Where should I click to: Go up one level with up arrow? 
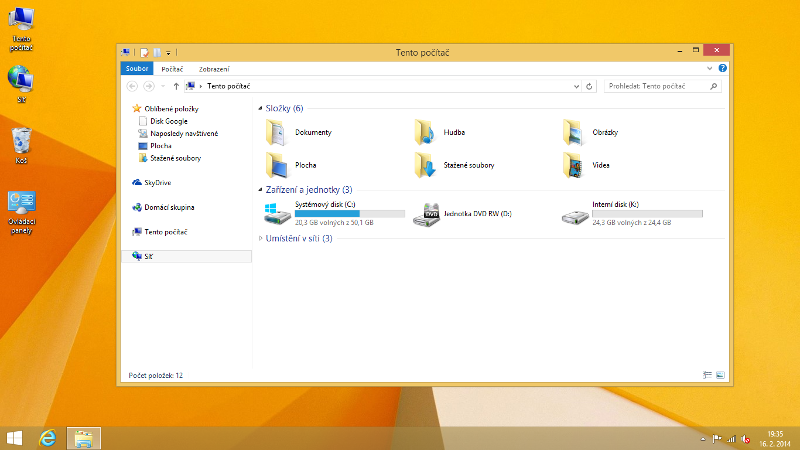coord(176,87)
